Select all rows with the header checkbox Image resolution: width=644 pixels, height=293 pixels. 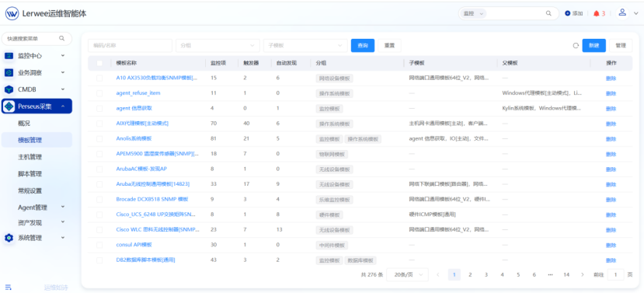point(99,63)
